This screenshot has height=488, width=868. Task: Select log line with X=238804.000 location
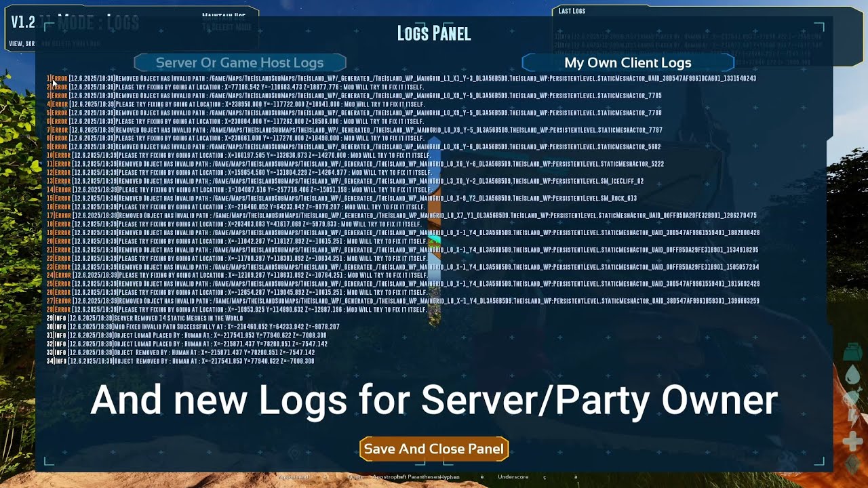tap(235, 121)
